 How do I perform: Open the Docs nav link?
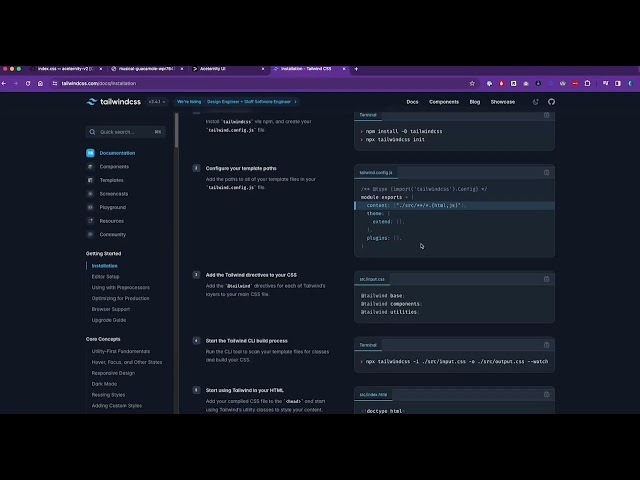(412, 102)
